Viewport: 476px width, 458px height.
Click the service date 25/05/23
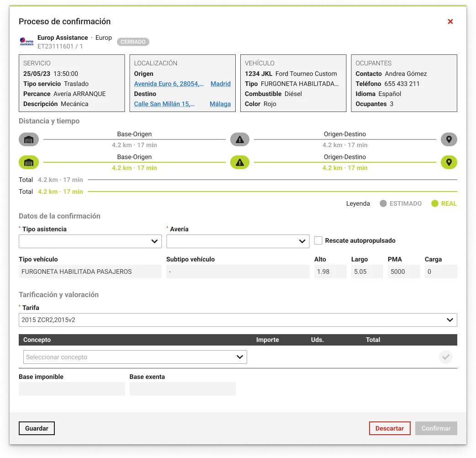(x=37, y=74)
